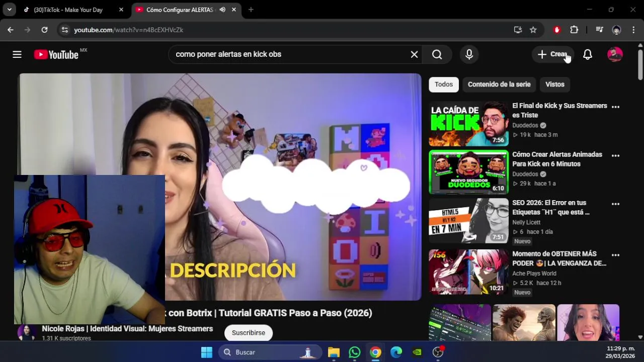Open File Explorer from the taskbar
This screenshot has width=644, height=362.
[x=334, y=352]
